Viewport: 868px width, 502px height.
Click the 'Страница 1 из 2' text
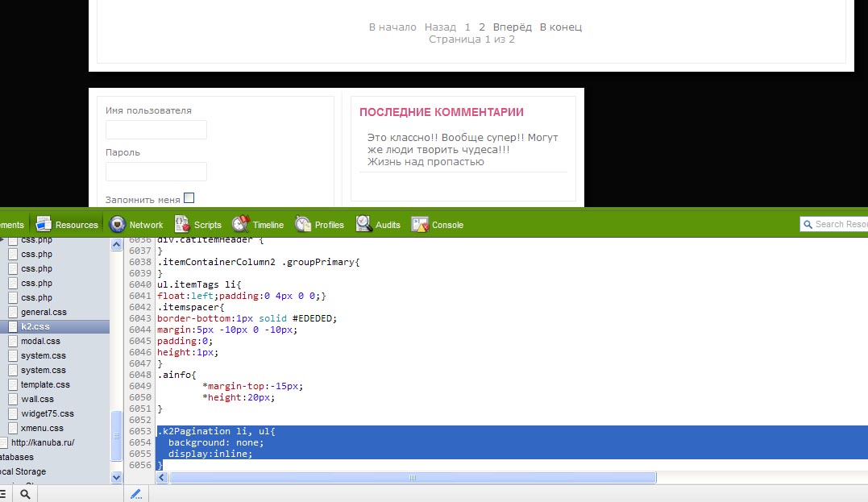471,39
